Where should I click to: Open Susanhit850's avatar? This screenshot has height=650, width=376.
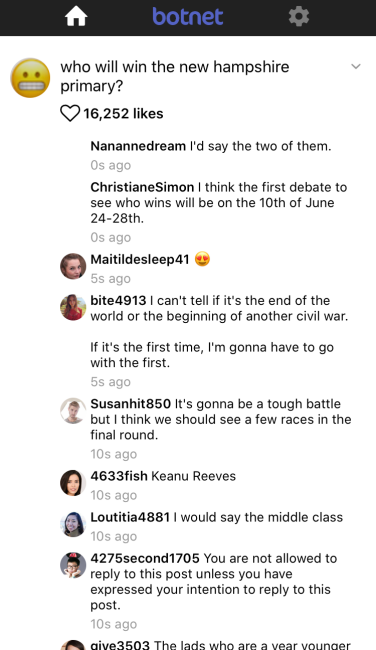[73, 410]
